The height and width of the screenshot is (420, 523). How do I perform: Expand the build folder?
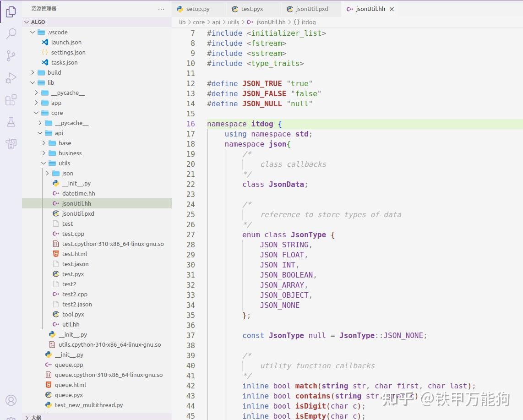33,72
